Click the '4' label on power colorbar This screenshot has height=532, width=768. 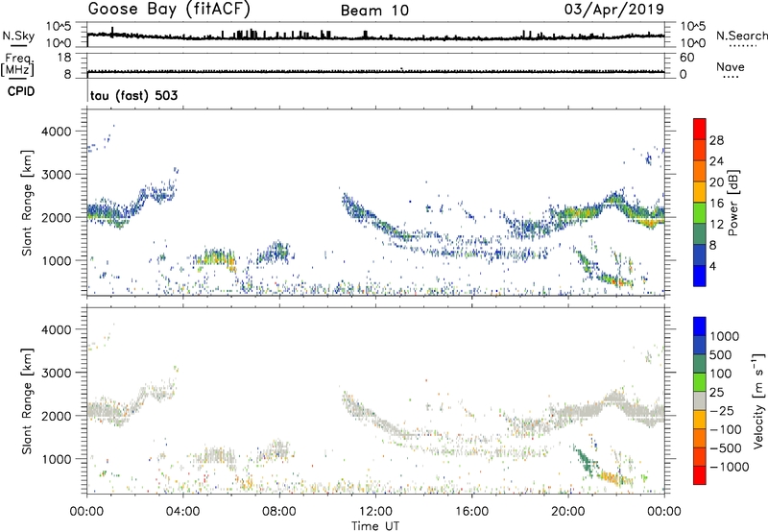[712, 266]
